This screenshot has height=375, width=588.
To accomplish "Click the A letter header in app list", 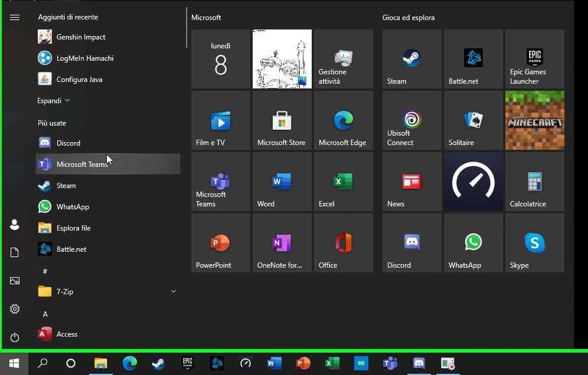I will 45,314.
